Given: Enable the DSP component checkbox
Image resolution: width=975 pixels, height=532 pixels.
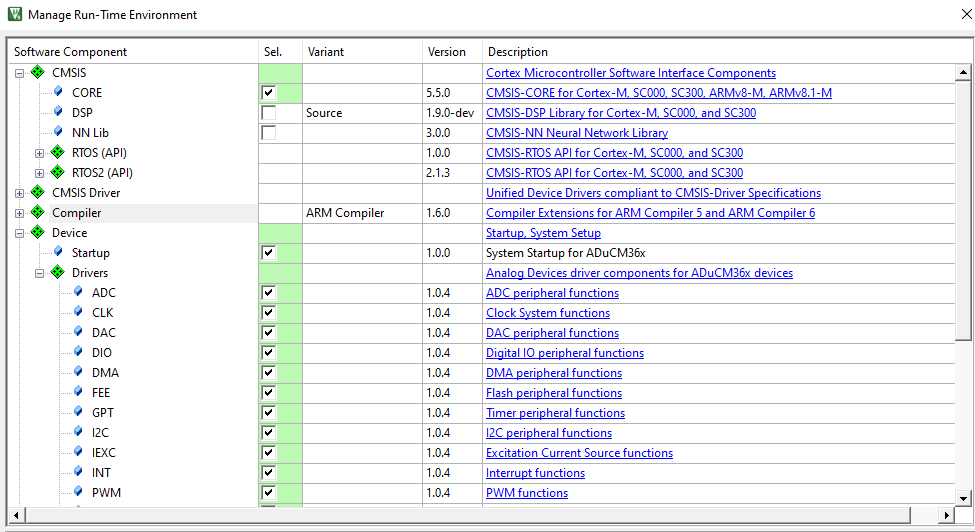Looking at the screenshot, I should [x=269, y=112].
